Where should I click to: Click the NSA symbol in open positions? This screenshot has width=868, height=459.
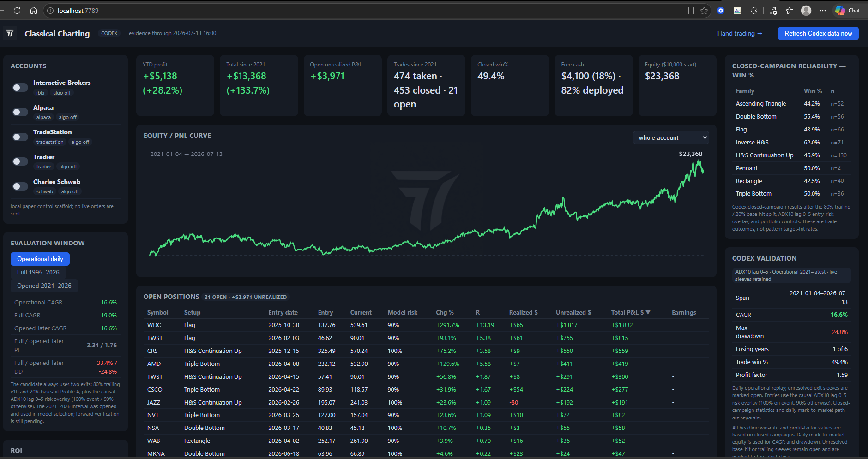click(x=153, y=428)
